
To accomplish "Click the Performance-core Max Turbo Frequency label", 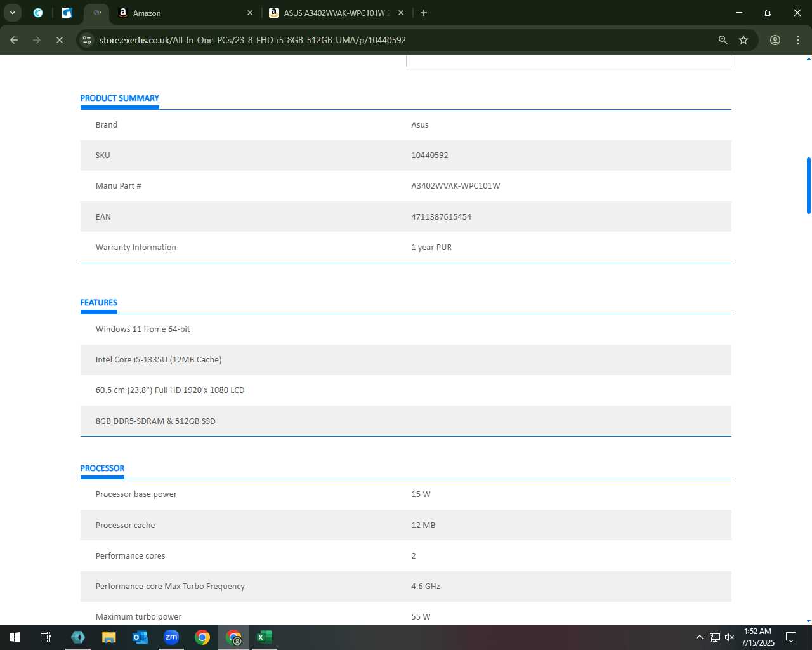I will [x=170, y=586].
